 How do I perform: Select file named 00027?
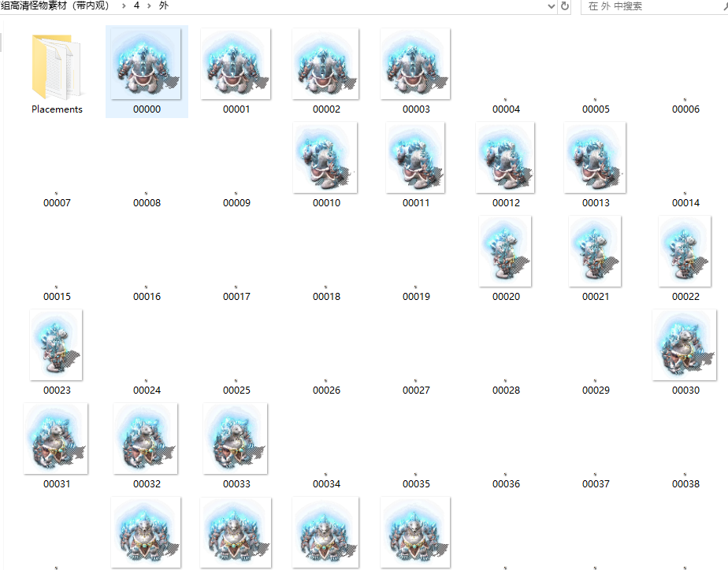coord(417,390)
